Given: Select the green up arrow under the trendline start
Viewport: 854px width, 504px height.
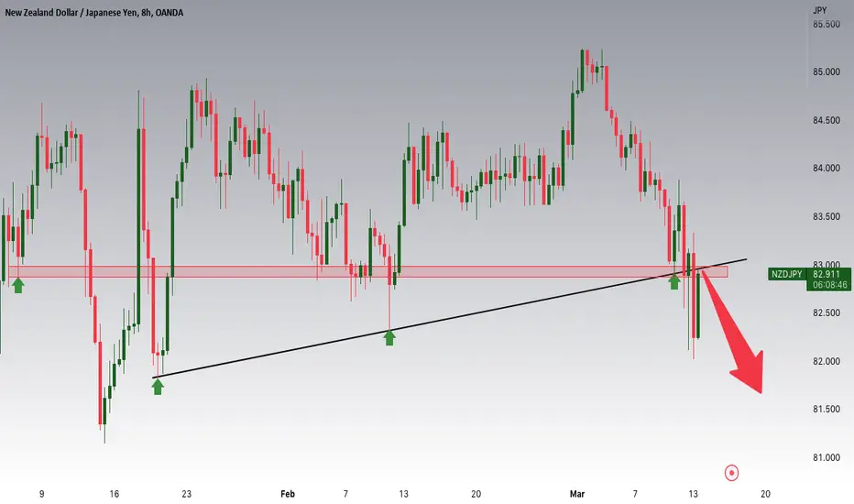Looking at the screenshot, I should click(x=158, y=387).
